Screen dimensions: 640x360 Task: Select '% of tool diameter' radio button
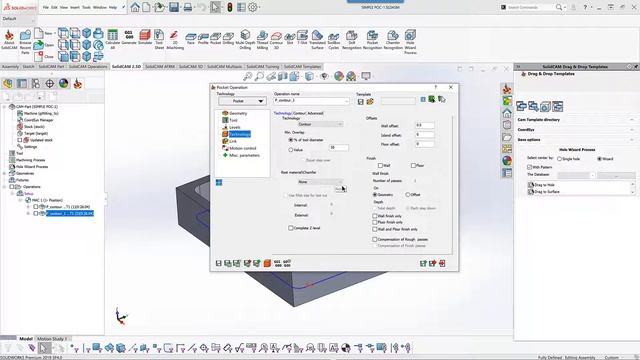point(291,140)
